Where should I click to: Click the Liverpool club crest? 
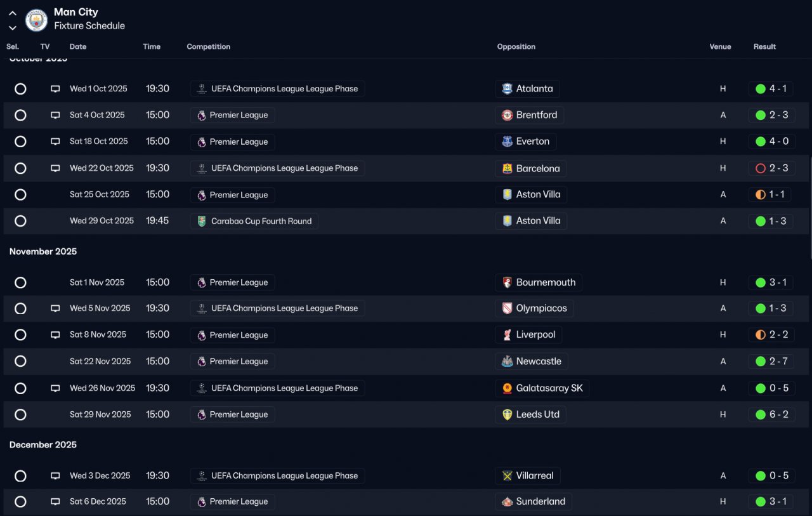coord(507,335)
